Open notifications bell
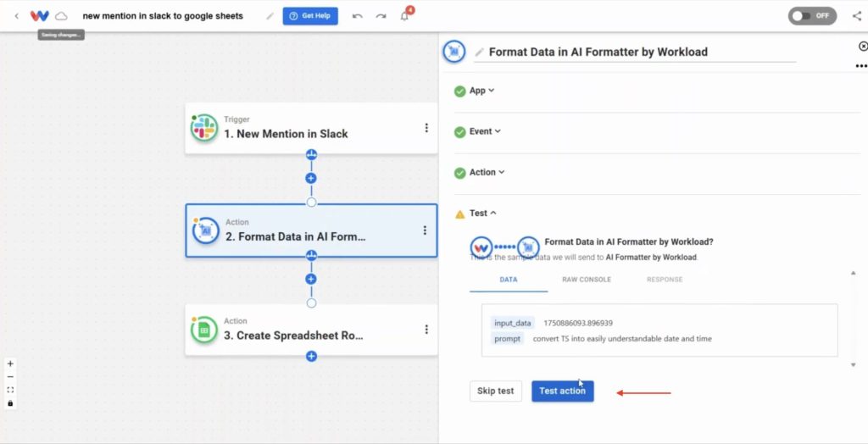 [x=404, y=16]
